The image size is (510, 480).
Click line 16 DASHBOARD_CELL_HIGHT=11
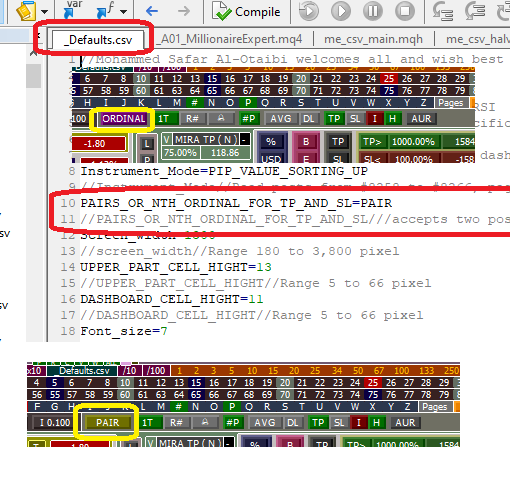coord(172,299)
